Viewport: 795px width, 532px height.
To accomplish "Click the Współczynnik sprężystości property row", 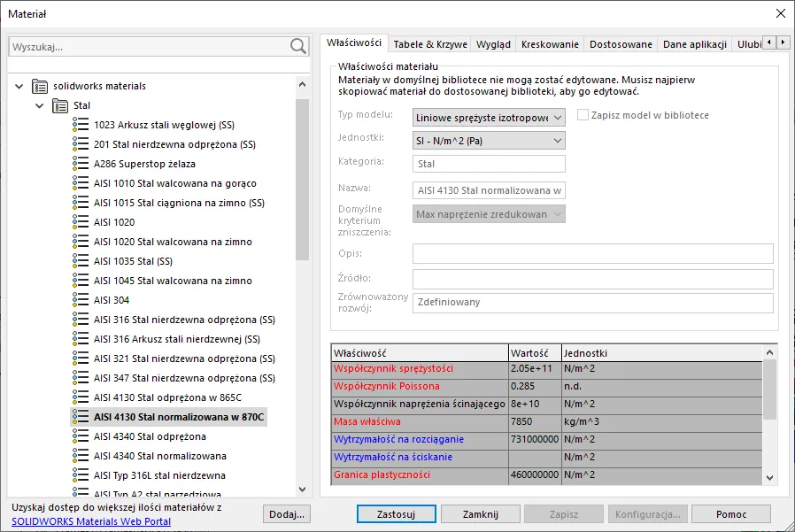I will point(546,369).
